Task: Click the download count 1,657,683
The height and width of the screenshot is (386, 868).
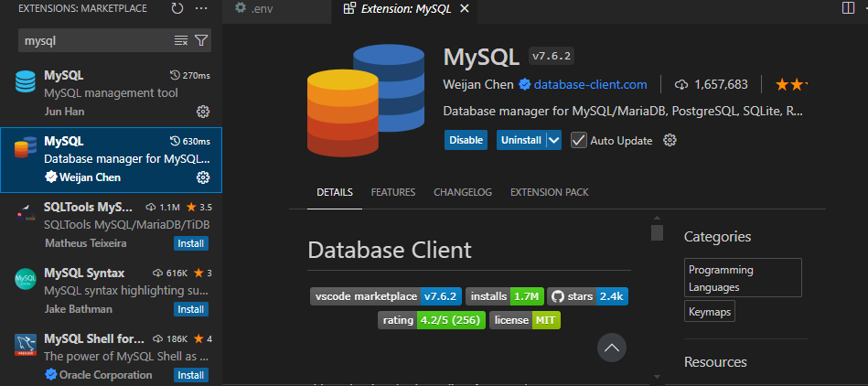Action: 712,85
